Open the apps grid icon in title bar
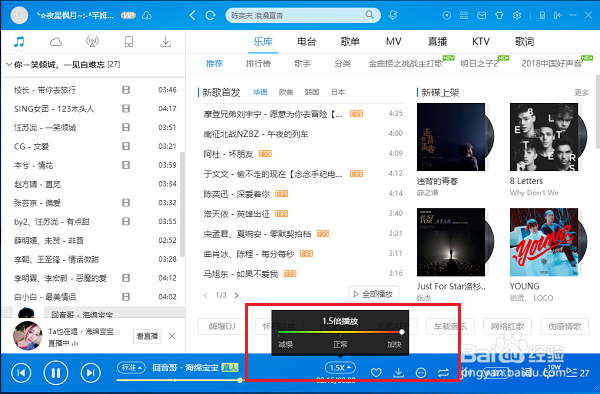The height and width of the screenshot is (394, 600). pos(464,15)
